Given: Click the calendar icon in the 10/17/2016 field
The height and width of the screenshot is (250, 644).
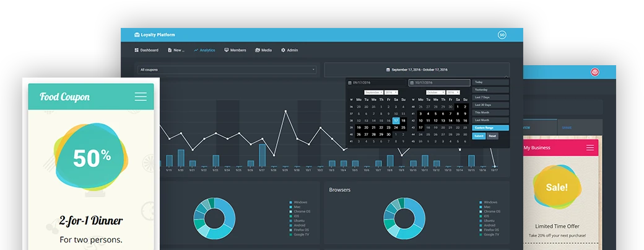Looking at the screenshot, I should (x=412, y=83).
